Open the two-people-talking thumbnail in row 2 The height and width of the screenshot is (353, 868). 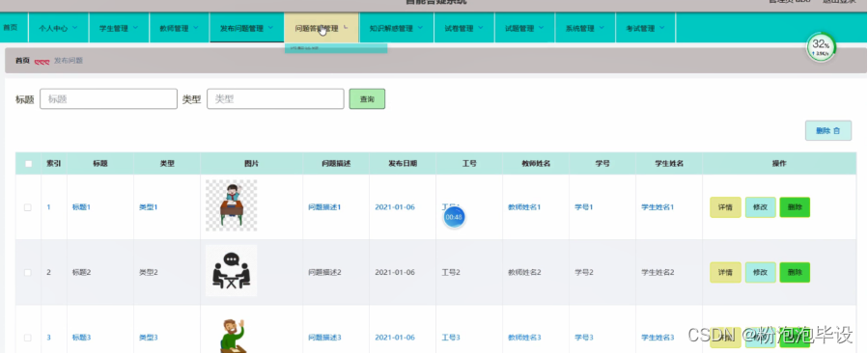232,271
